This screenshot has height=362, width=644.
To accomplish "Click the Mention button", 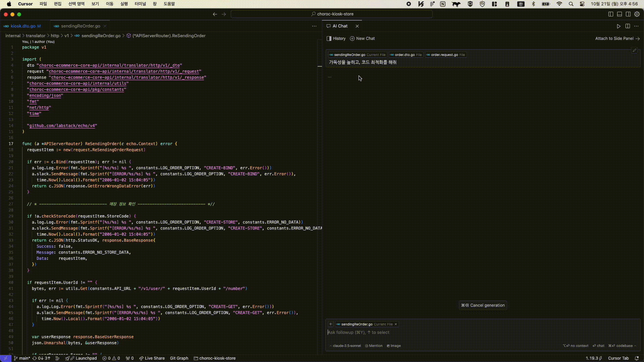I will click(374, 346).
